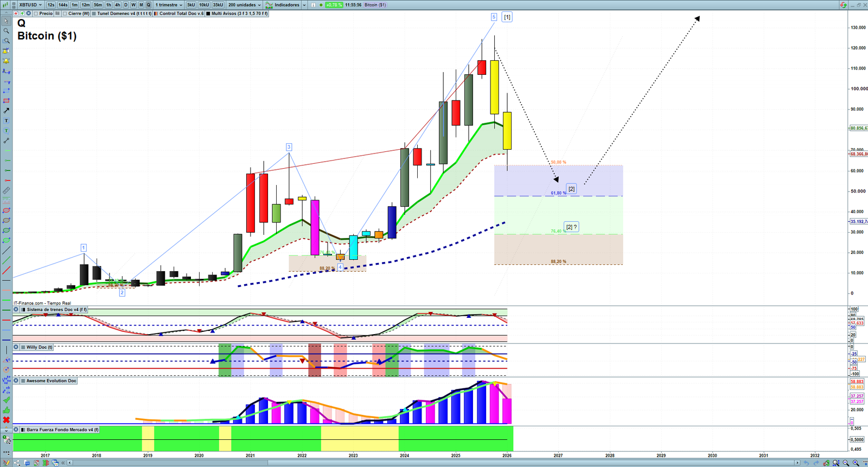
Task: Choose the two-point segment tool
Action: click(x=7, y=140)
